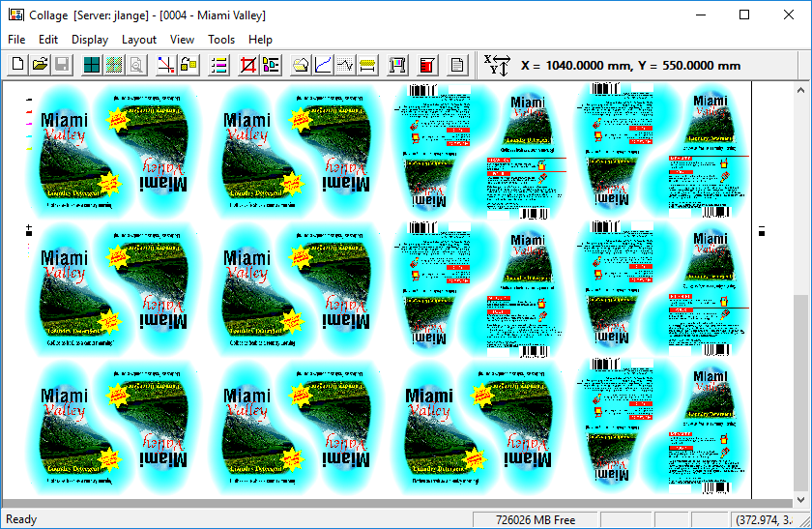Screen dimensions: 812x529
Task: Click the colored list lines icon
Action: tap(218, 66)
